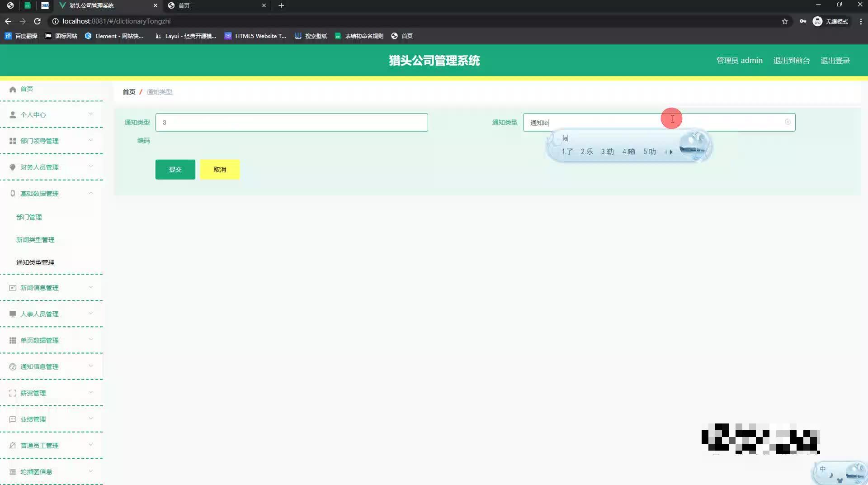This screenshot has width=868, height=485.
Task: Click the browser reload icon
Action: 38,21
